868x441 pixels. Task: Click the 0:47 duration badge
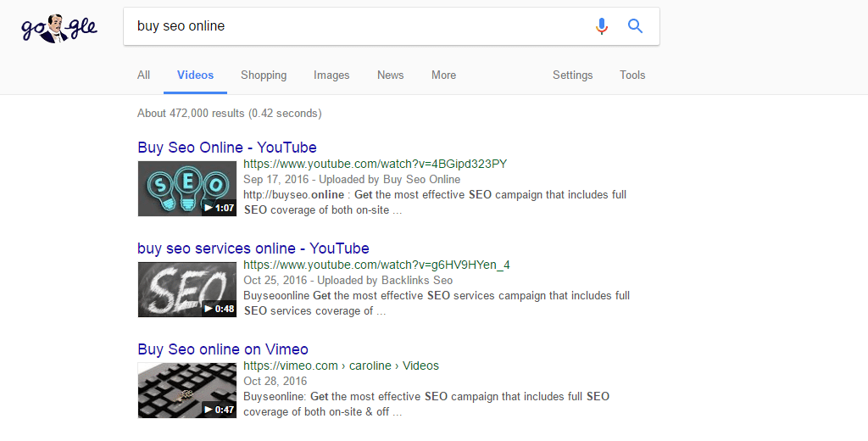point(220,410)
